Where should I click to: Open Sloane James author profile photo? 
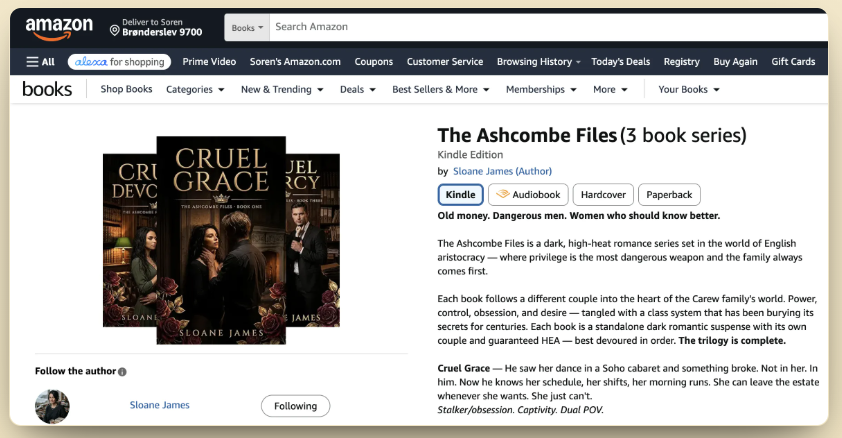[x=52, y=406]
